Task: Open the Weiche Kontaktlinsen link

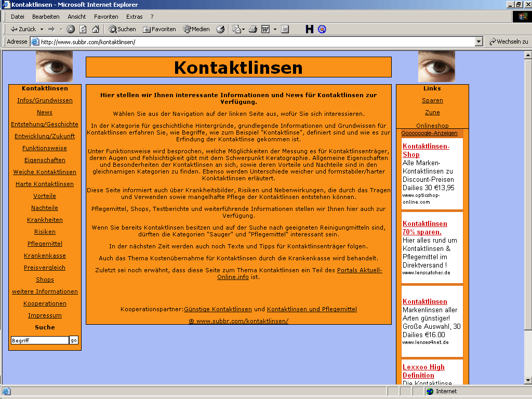Action: (x=45, y=172)
